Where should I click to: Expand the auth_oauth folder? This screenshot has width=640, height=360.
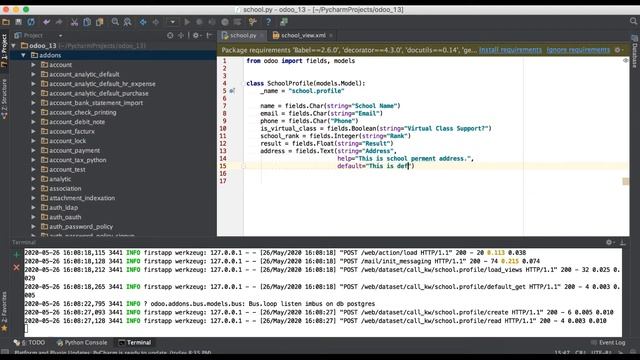point(33,217)
